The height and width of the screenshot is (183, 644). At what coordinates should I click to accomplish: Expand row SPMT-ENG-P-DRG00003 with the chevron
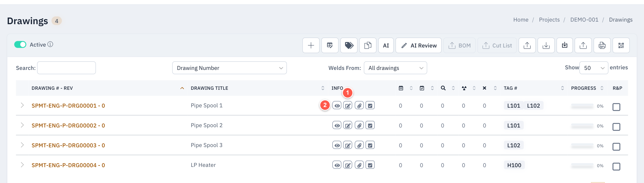[x=22, y=145]
